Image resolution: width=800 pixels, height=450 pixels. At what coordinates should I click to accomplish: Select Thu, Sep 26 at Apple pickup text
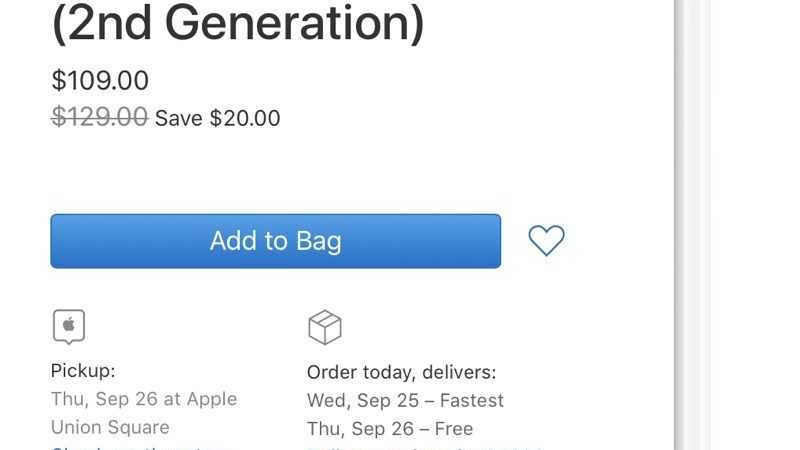point(144,399)
